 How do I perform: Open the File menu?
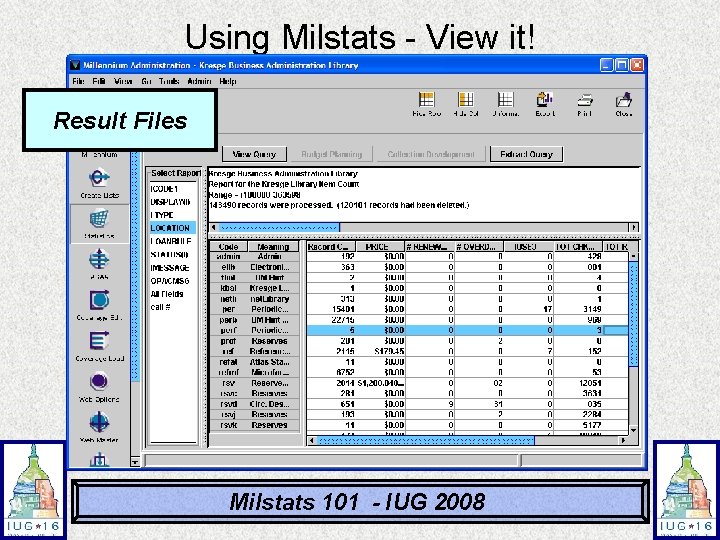pos(79,81)
